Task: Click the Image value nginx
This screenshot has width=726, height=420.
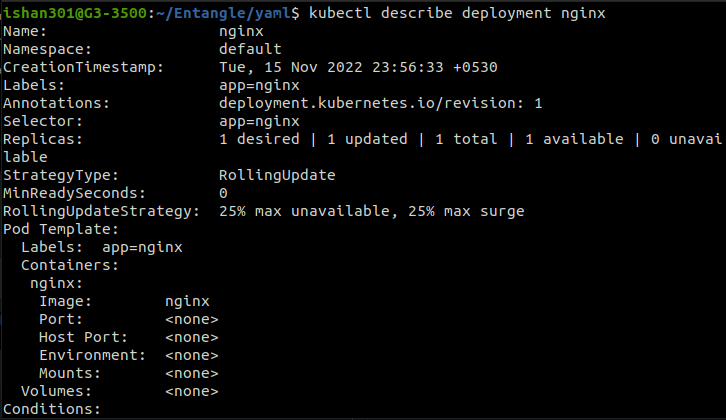Action: pyautogui.click(x=187, y=301)
